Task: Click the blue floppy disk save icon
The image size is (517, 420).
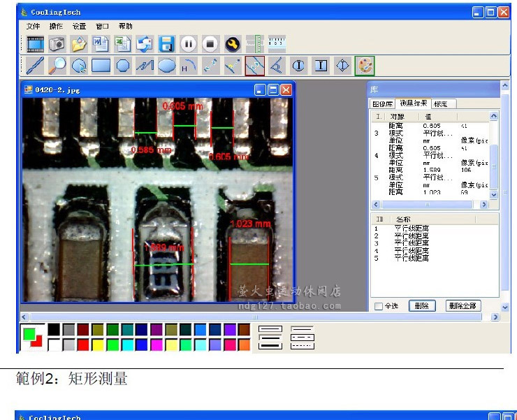Action: (x=166, y=44)
